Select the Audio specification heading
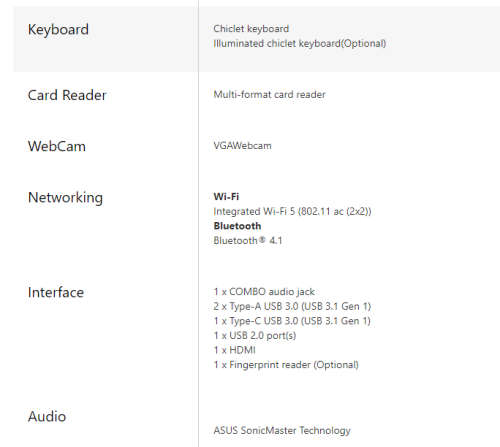Screen dimensions: 500x447 pos(47,417)
